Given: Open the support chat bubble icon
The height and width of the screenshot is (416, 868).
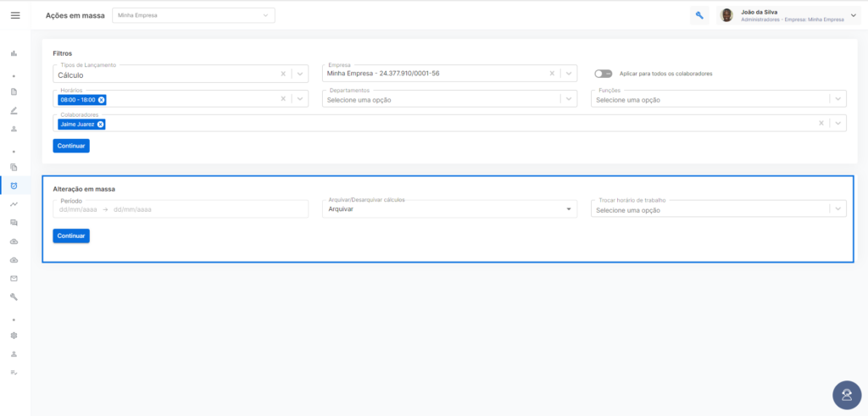Looking at the screenshot, I should [847, 395].
